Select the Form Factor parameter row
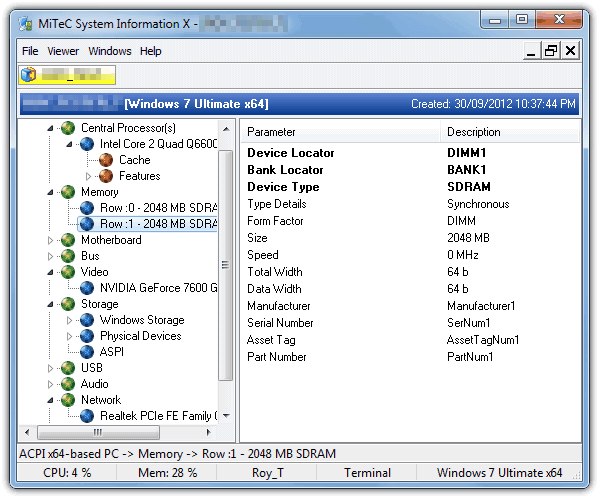This screenshot has height=497, width=599. 410,221
